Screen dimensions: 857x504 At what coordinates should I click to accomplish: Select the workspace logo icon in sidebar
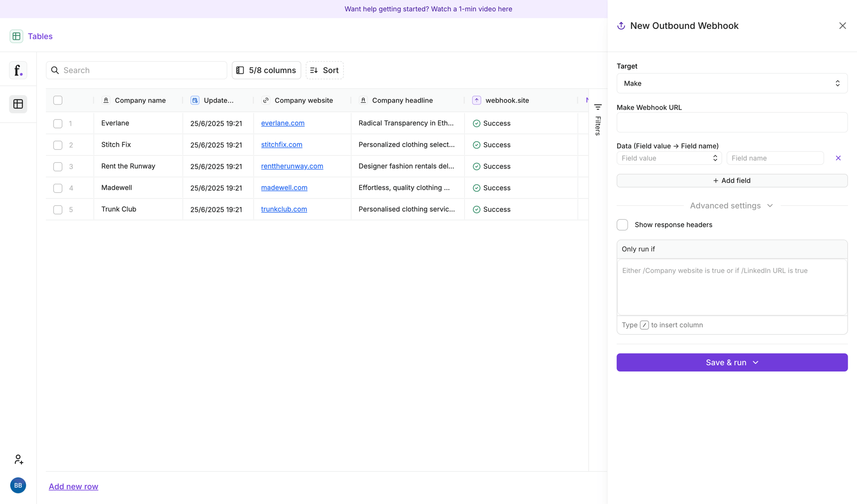18,70
